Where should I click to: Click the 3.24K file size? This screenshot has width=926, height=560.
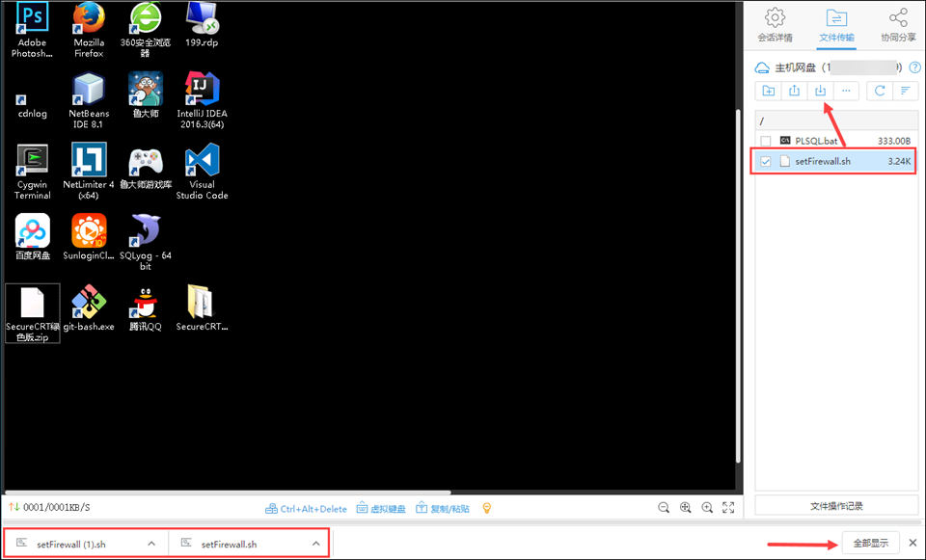[899, 161]
